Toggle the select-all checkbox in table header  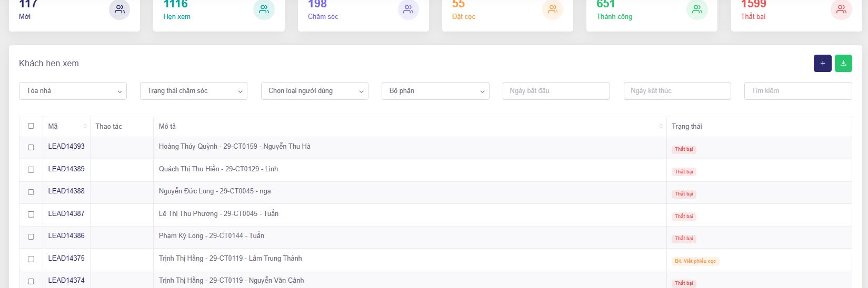[x=31, y=126]
